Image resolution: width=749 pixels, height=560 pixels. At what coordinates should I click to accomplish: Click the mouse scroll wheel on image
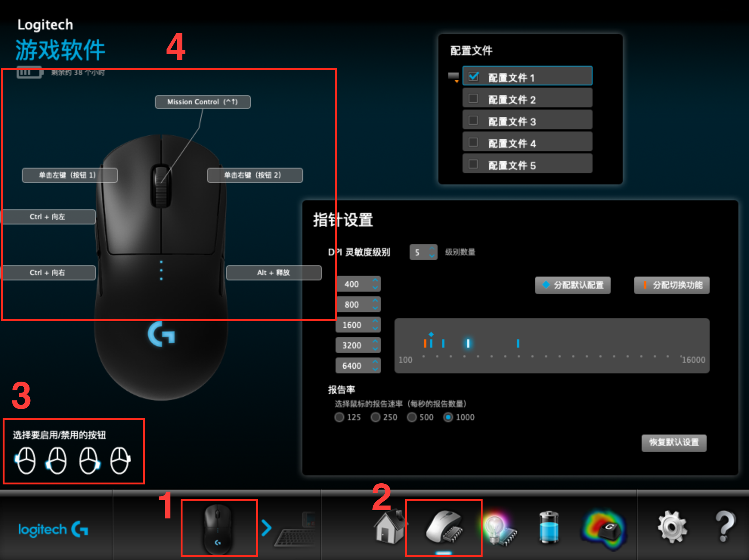pyautogui.click(x=161, y=186)
